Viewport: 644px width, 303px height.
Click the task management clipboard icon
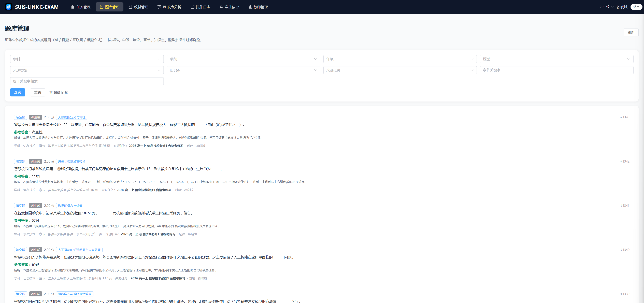[x=73, y=7]
